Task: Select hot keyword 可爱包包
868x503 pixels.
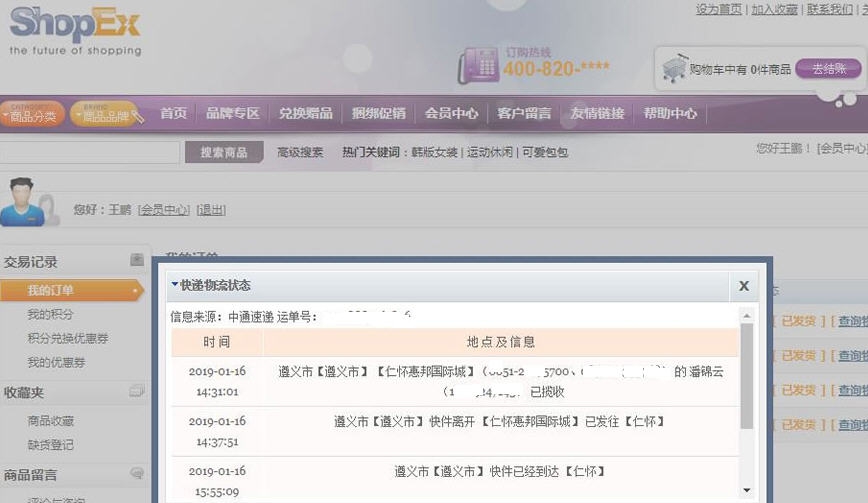Action: (545, 152)
